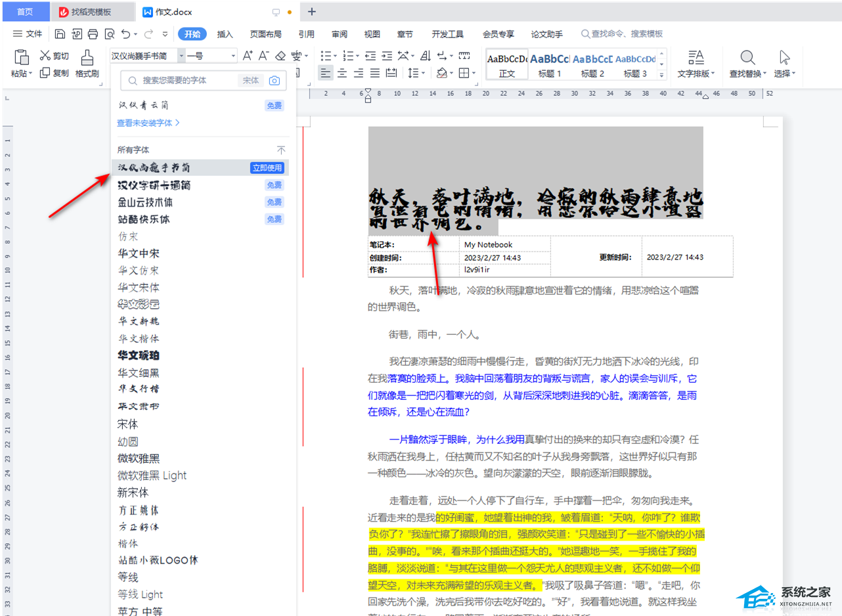842x616 pixels.
Task: Click the Increase font size icon
Action: 248,56
